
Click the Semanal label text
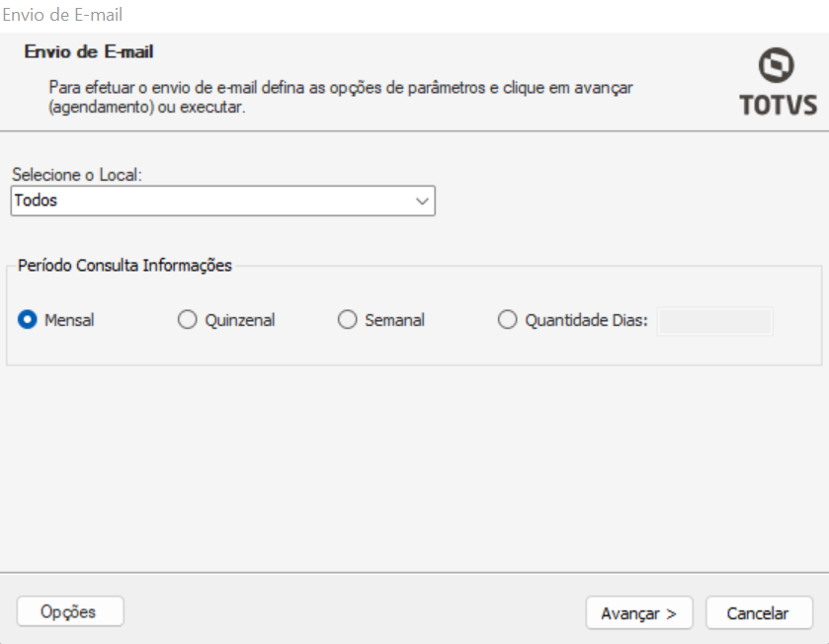[394, 320]
